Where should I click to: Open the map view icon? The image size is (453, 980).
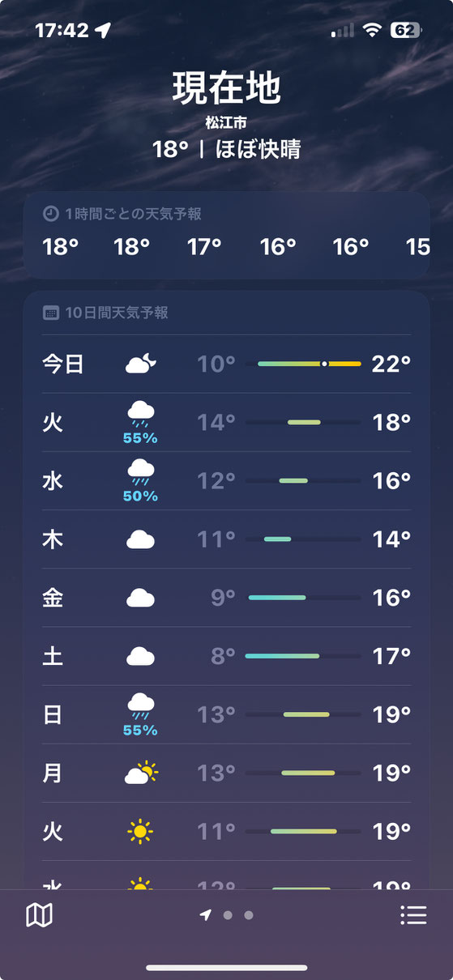39,915
